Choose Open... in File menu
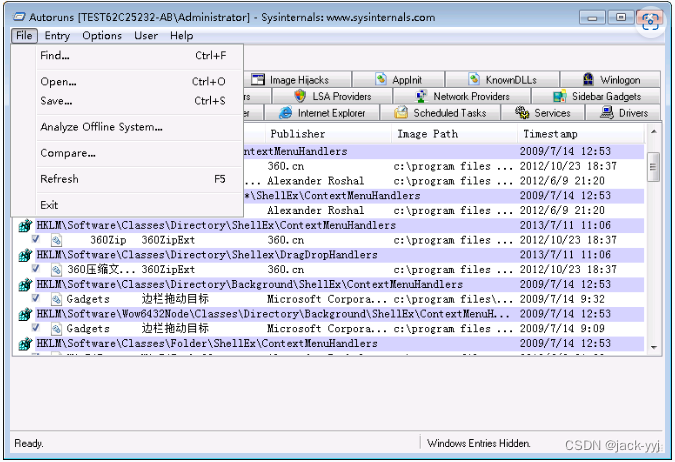This screenshot has height=462, width=675. 133,81
